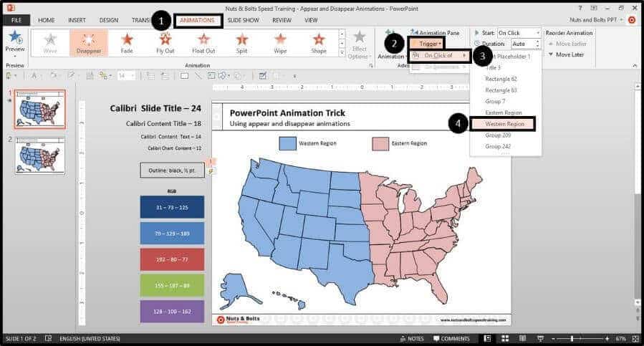Select slide 2 thumbnail

pos(40,155)
